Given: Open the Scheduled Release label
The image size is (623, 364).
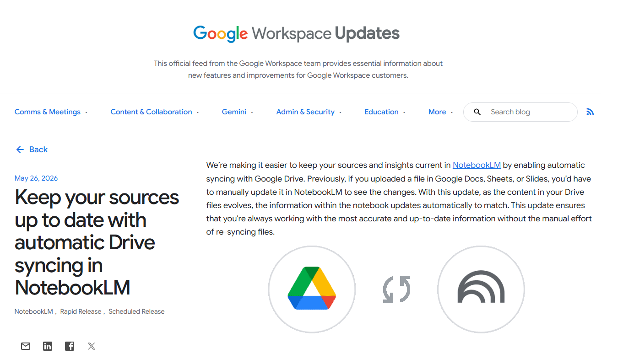Looking at the screenshot, I should [136, 311].
